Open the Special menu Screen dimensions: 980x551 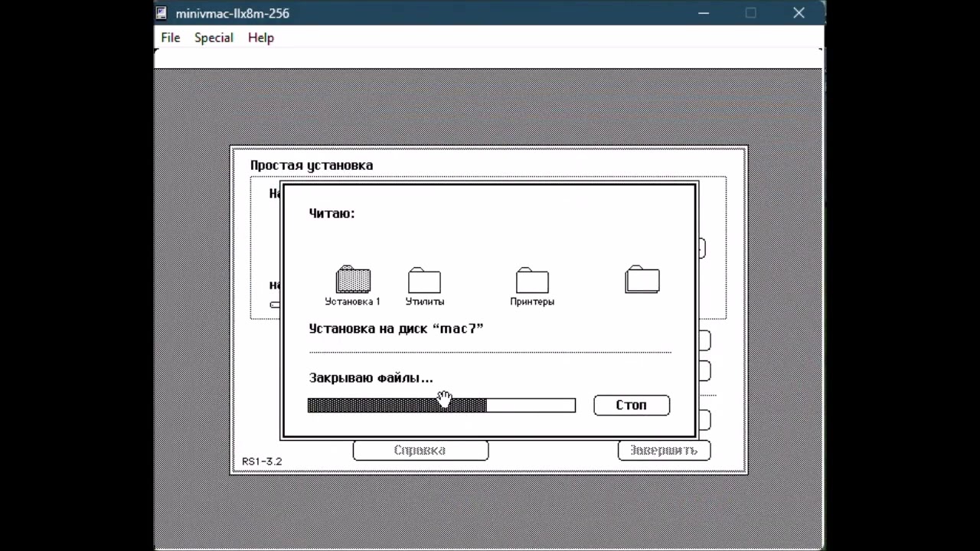point(214,37)
